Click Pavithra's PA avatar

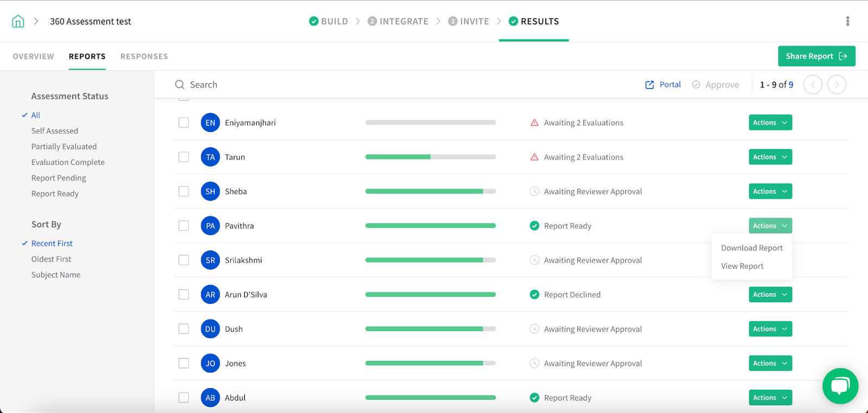[210, 226]
